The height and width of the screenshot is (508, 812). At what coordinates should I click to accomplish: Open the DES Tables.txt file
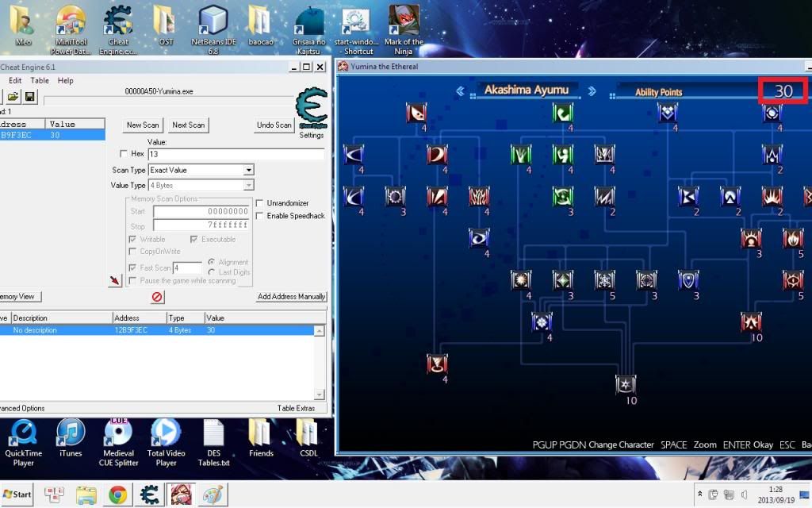213,443
